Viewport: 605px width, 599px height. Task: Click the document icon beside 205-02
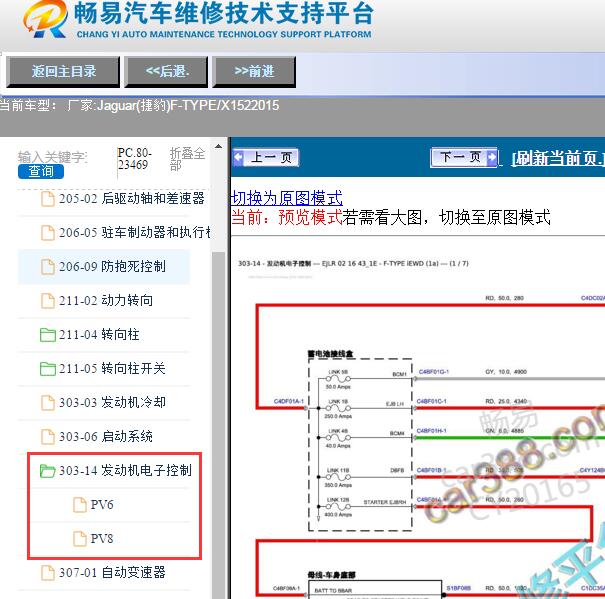click(48, 199)
